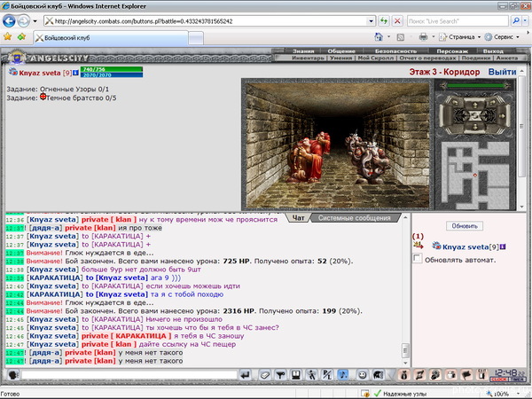Toggle the music note sound icon
Viewport: 532px width, 399px height.
[x=343, y=375]
